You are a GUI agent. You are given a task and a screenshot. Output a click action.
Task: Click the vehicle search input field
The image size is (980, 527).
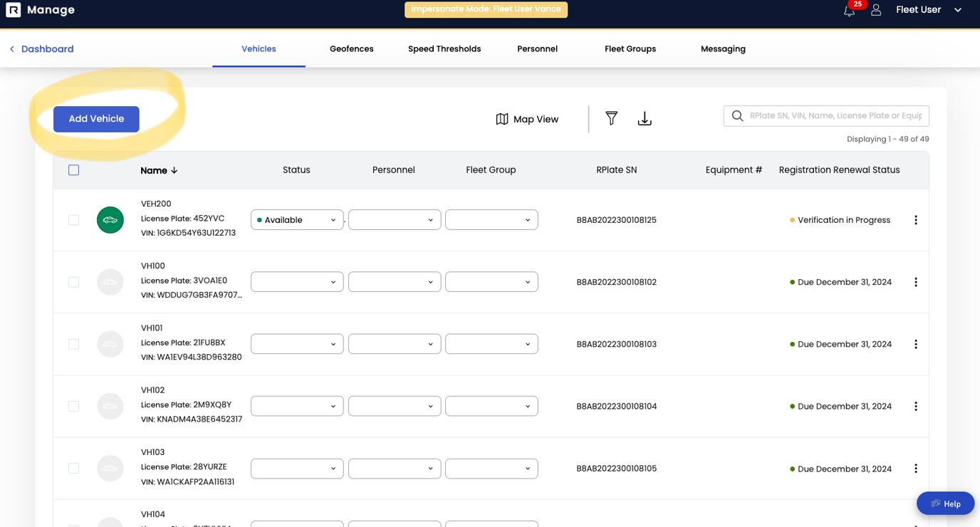(x=833, y=116)
